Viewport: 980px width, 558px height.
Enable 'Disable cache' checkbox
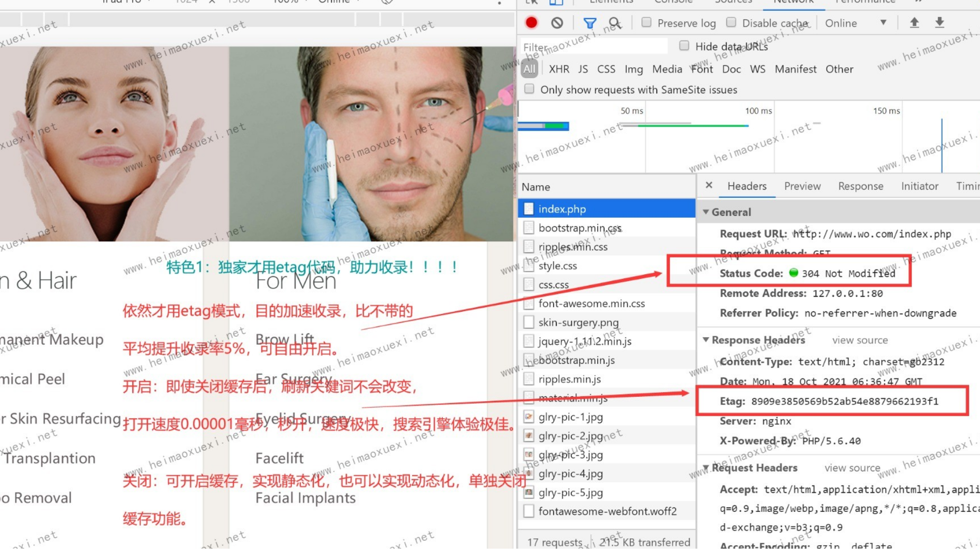coord(731,22)
